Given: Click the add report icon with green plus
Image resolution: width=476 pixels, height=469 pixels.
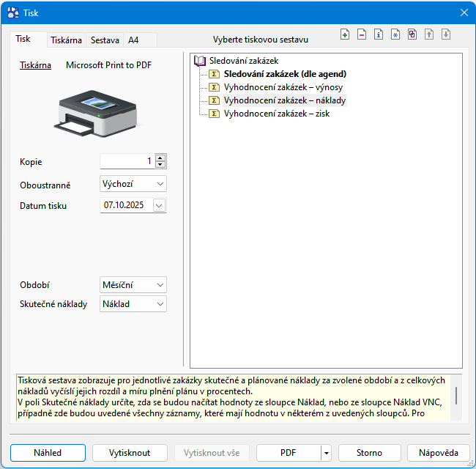Looking at the screenshot, I should coord(345,34).
